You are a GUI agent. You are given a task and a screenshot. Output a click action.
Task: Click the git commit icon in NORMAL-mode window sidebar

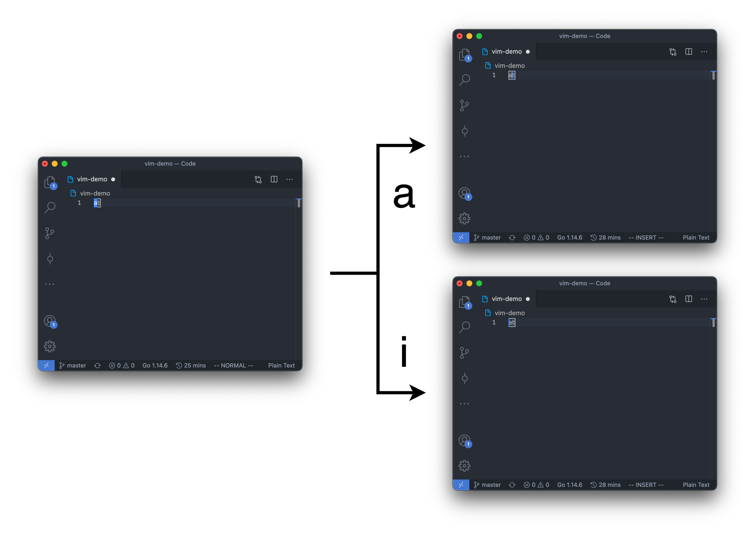tap(50, 259)
